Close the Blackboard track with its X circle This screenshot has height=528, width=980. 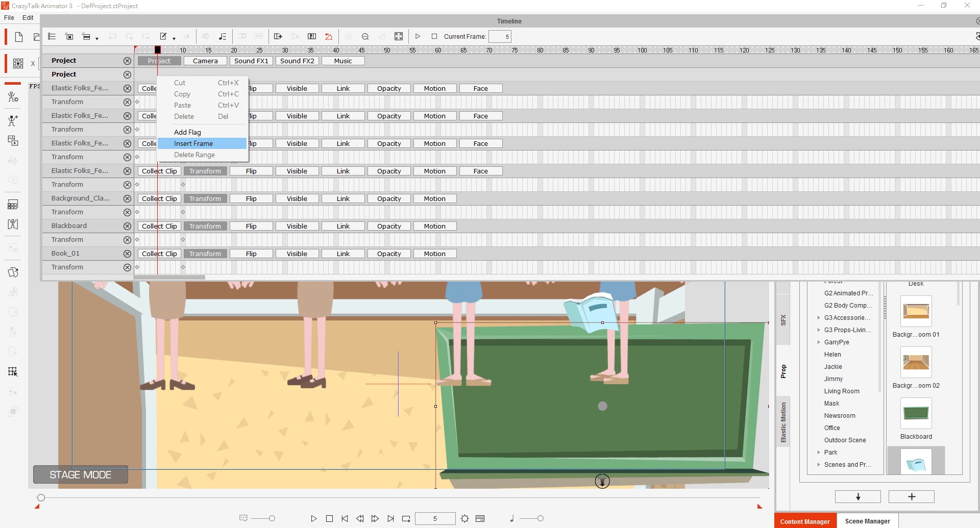[127, 226]
